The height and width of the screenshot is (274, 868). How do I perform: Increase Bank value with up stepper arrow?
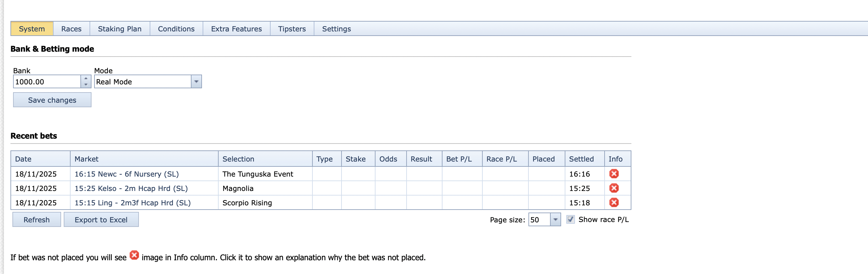(x=86, y=78)
